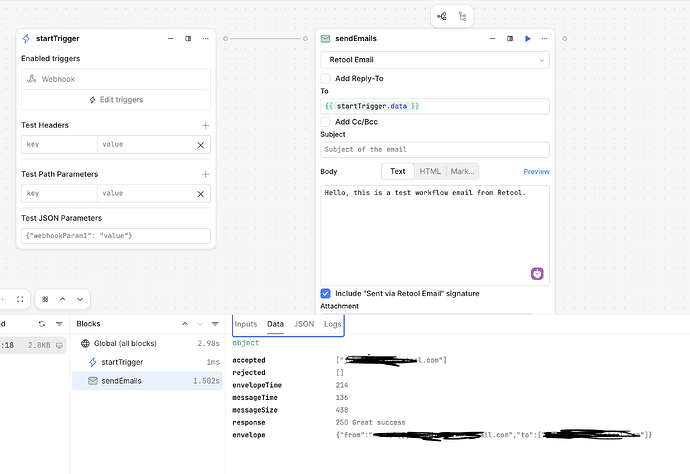The image size is (690, 474).
Task: Click the Subject of the email field
Action: coord(434,149)
